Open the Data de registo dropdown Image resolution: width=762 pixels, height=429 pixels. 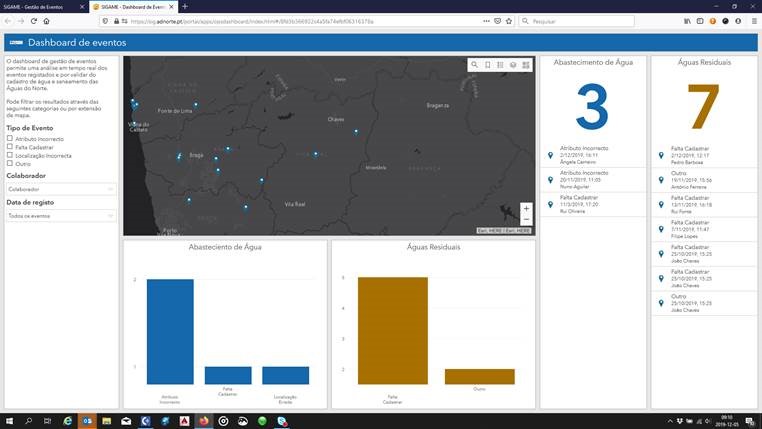61,215
